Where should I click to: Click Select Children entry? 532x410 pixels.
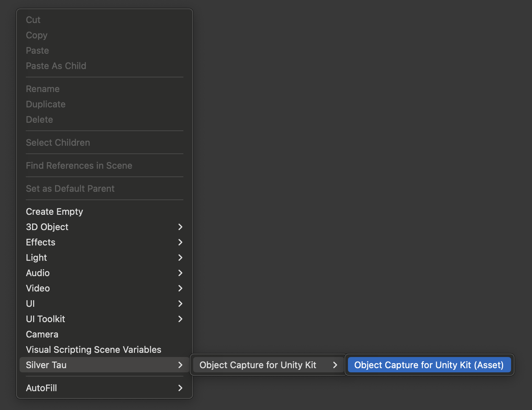click(105, 143)
